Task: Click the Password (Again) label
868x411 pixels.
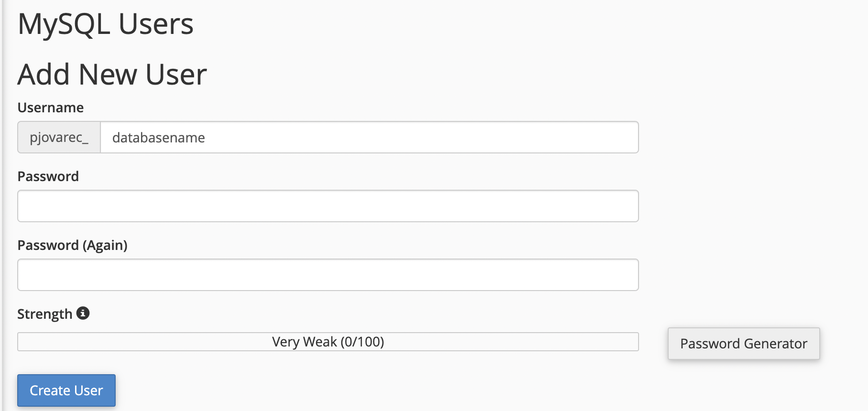Action: pyautogui.click(x=73, y=245)
